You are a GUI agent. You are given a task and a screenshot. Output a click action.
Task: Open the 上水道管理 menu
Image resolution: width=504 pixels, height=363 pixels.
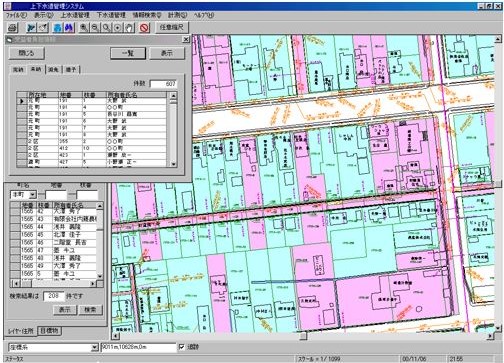tap(75, 15)
